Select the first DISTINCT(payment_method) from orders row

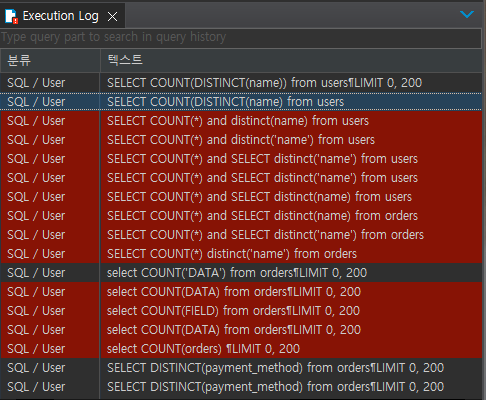pyautogui.click(x=241, y=368)
